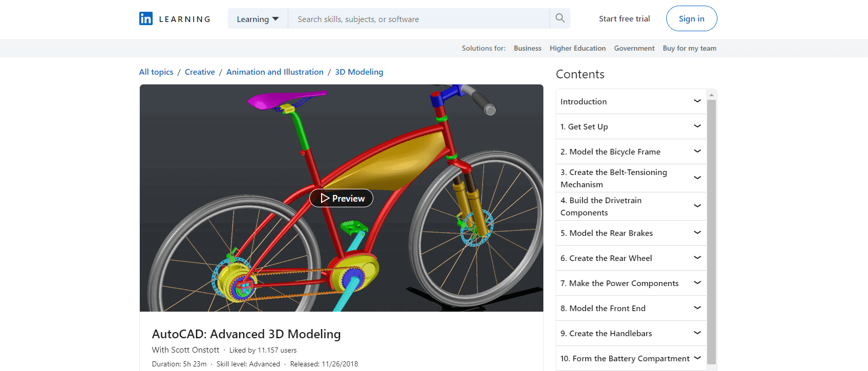
Task: Open the 3D Modeling breadcrumb
Action: tap(359, 72)
